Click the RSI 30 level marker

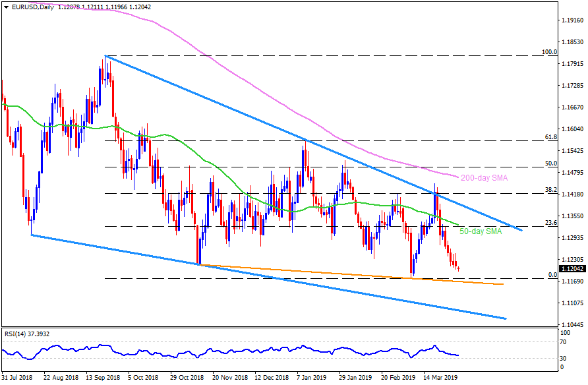coord(564,359)
